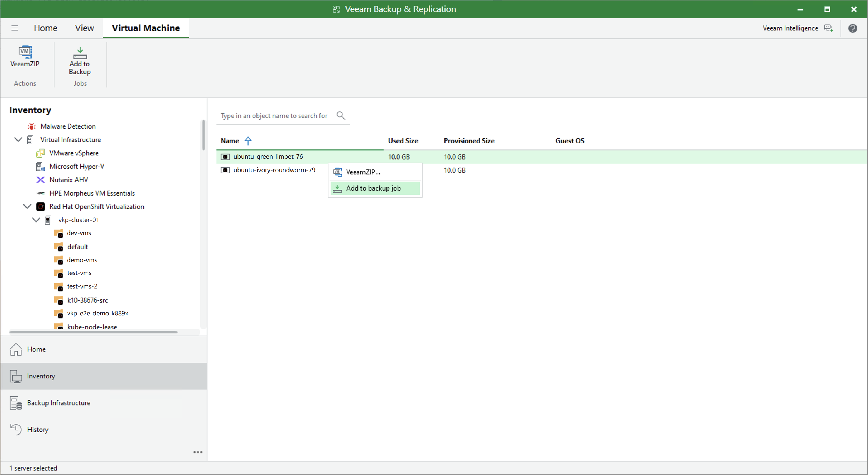Select the Malware Detection tree item
This screenshot has width=868, height=475.
pyautogui.click(x=68, y=126)
